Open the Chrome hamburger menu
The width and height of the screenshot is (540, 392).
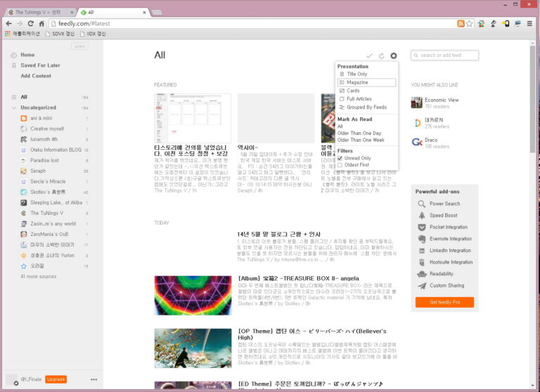529,23
